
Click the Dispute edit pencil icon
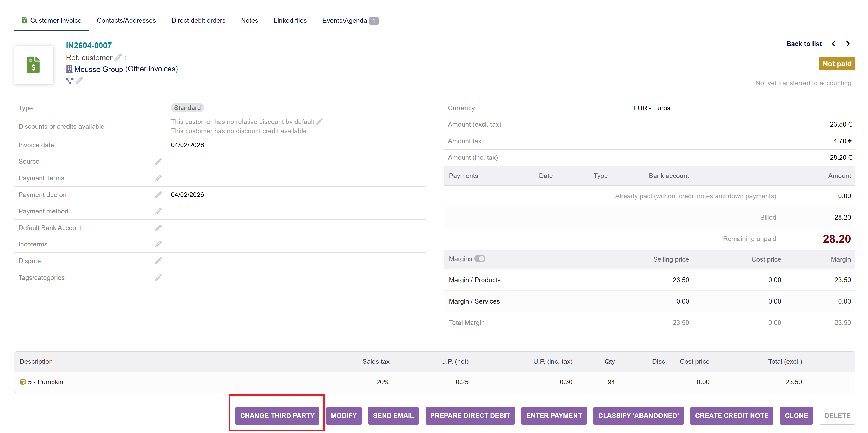click(158, 261)
